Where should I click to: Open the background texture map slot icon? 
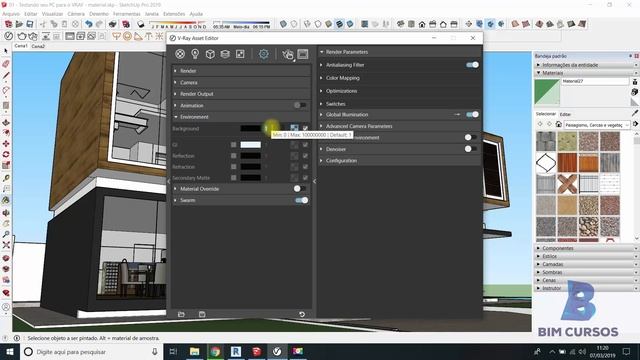pos(294,128)
